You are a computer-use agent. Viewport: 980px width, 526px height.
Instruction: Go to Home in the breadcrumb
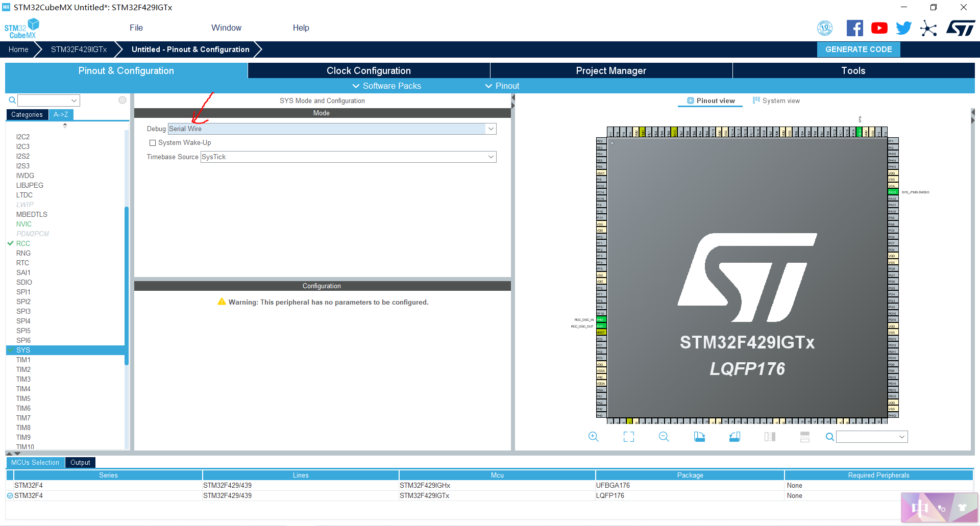[18, 49]
